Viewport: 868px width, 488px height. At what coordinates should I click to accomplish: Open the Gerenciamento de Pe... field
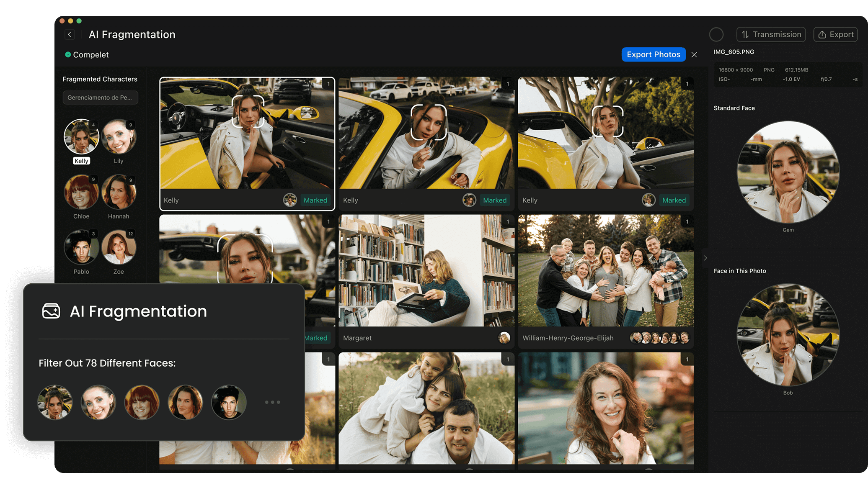click(100, 98)
